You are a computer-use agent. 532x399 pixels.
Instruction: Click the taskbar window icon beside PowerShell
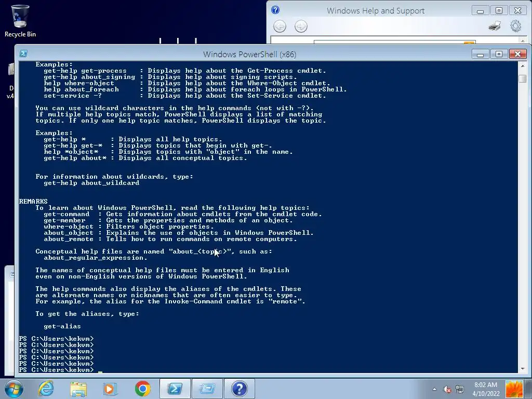(x=207, y=389)
